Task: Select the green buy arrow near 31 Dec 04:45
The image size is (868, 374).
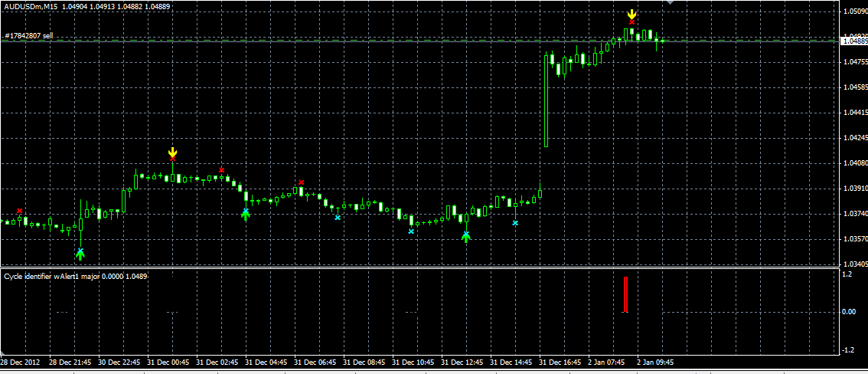Action: (x=246, y=215)
